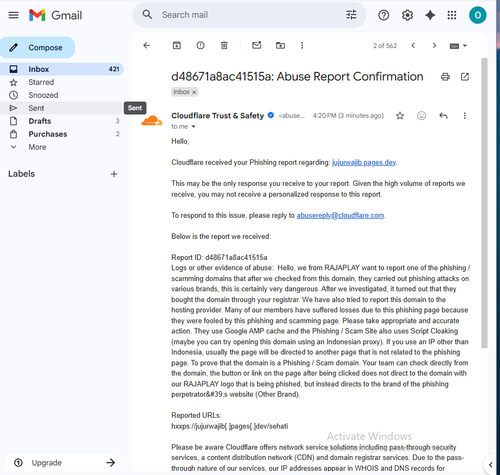Open jujurwajib.pages.dev link
500x475 pixels.
point(364,163)
